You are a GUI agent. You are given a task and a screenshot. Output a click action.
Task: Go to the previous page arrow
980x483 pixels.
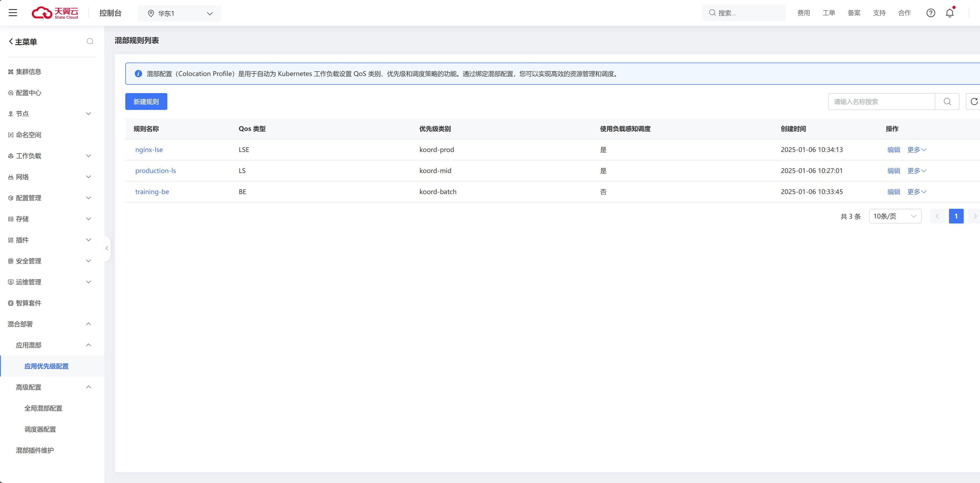point(937,216)
